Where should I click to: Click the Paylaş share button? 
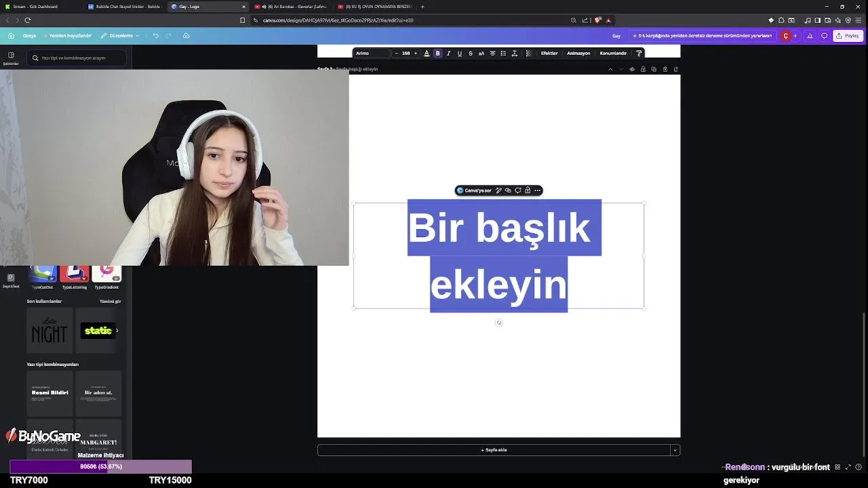coord(848,36)
